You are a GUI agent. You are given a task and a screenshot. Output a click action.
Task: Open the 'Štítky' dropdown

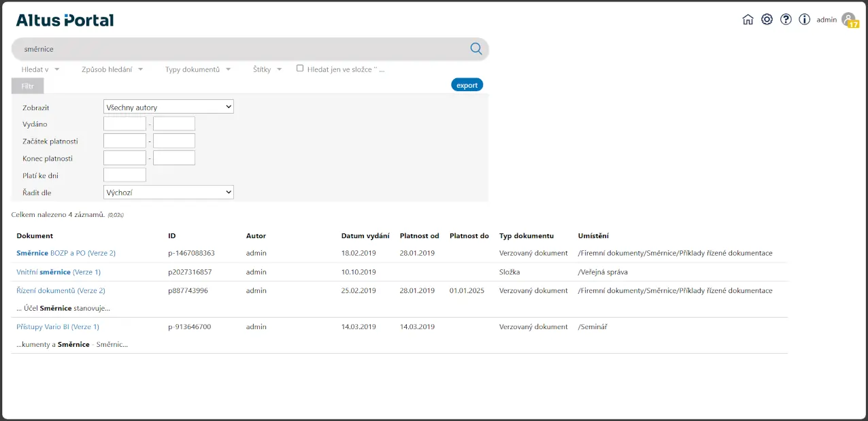[x=267, y=69]
